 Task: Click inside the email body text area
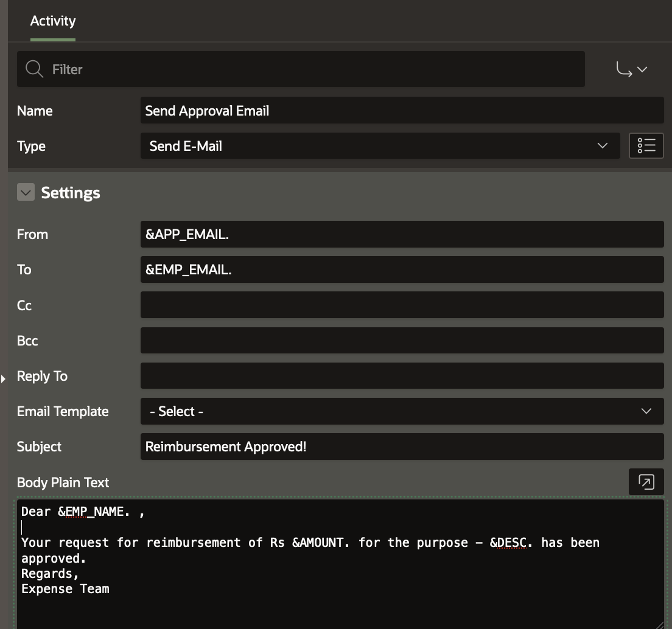coord(341,602)
